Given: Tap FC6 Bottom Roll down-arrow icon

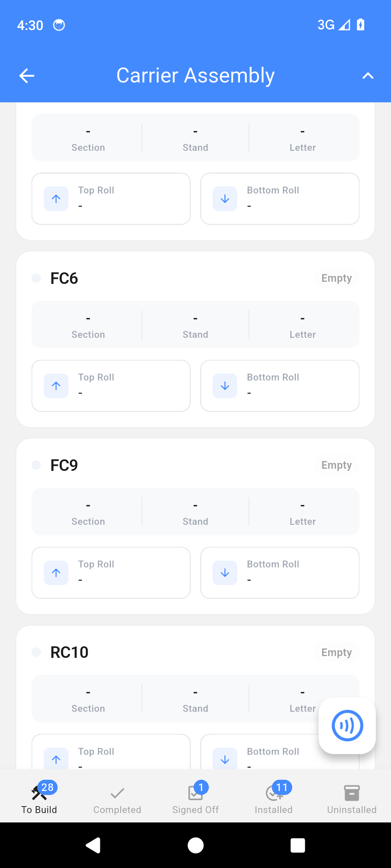Looking at the screenshot, I should pyautogui.click(x=225, y=386).
